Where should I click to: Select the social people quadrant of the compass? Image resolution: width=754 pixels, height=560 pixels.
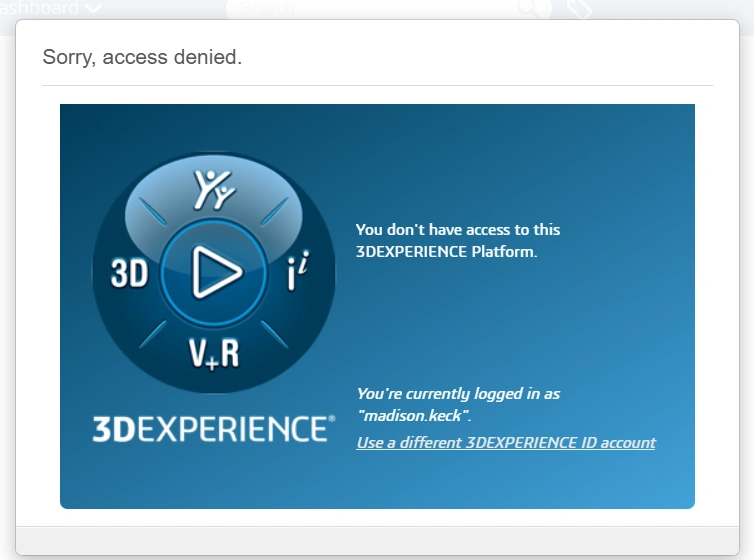point(214,190)
